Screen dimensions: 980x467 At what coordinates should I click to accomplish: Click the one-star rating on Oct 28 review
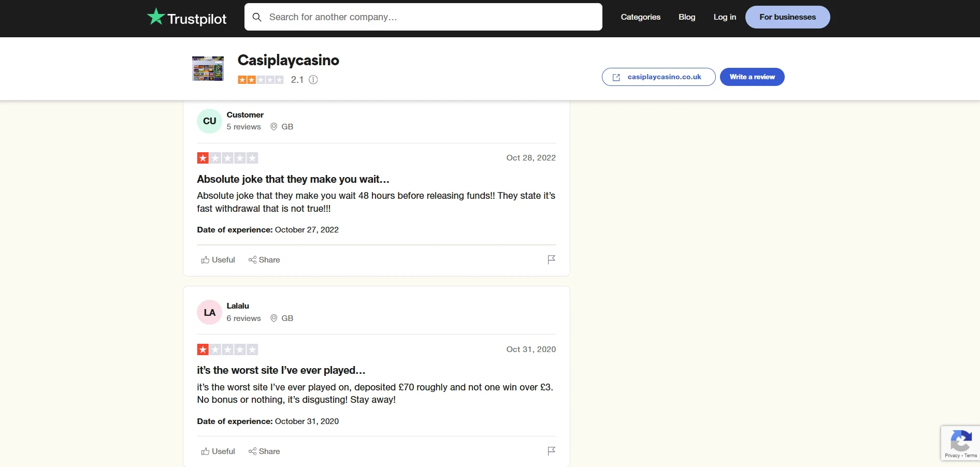227,158
